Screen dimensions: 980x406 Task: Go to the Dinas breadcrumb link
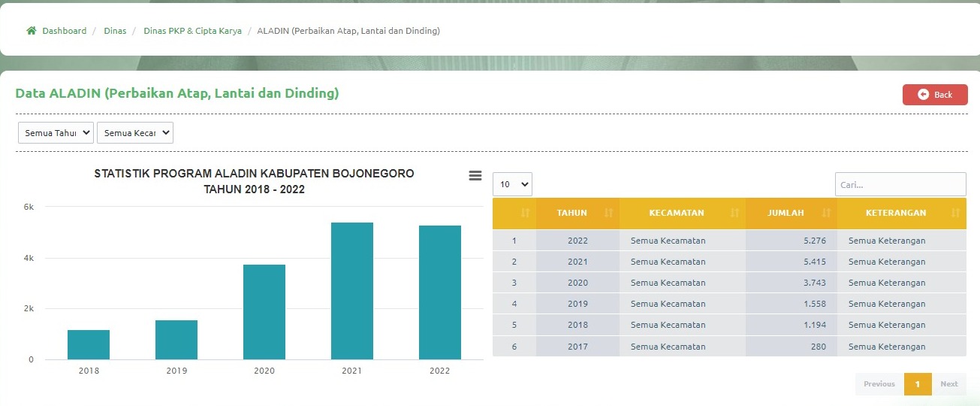tap(115, 31)
